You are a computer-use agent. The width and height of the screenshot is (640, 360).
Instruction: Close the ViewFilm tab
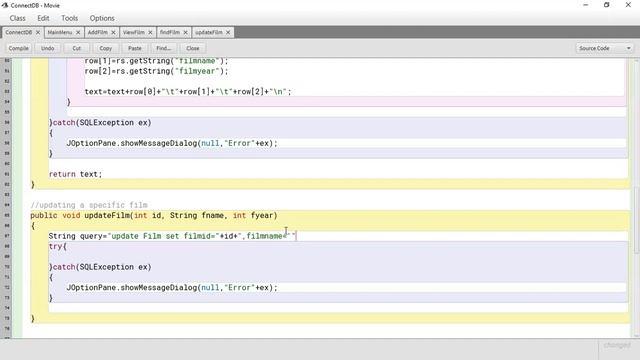coord(150,32)
